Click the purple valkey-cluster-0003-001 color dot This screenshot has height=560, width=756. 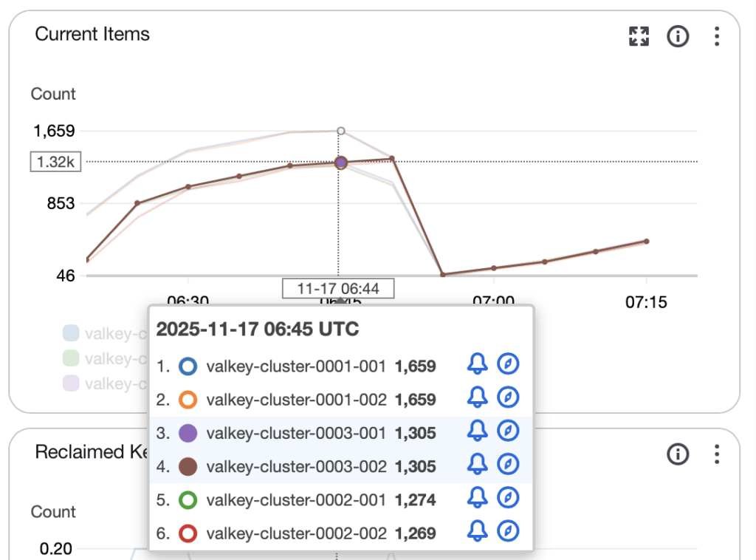point(188,433)
